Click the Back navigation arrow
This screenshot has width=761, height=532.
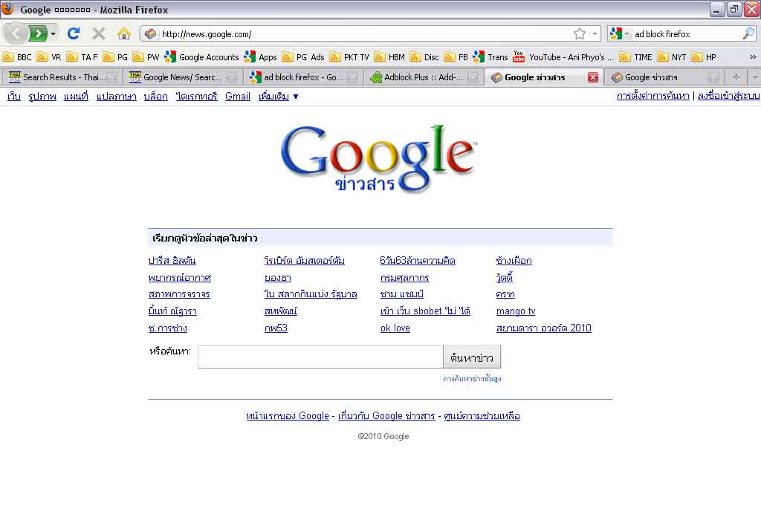[16, 33]
